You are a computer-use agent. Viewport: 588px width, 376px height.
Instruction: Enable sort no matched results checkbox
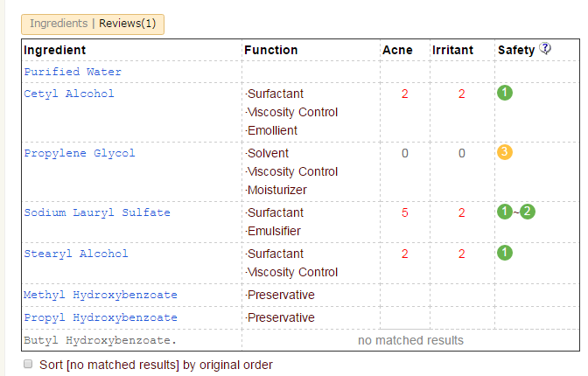pyautogui.click(x=28, y=364)
